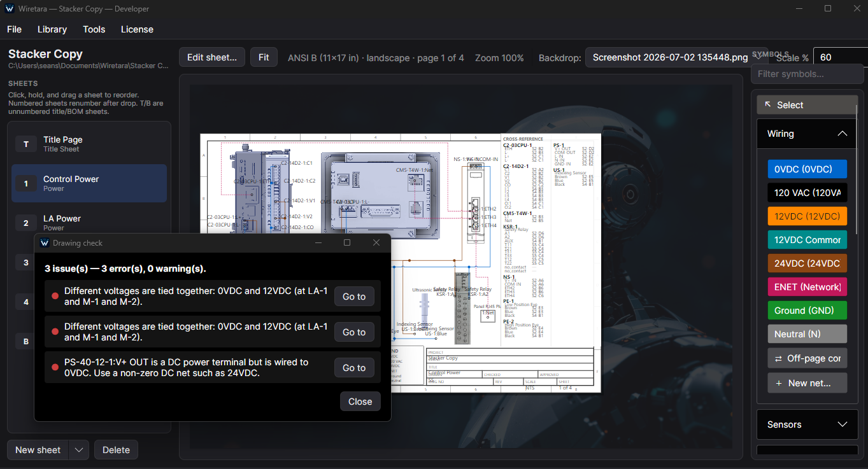Click the Wiretara app icon in title bar
Image resolution: width=868 pixels, height=469 pixels.
point(10,9)
